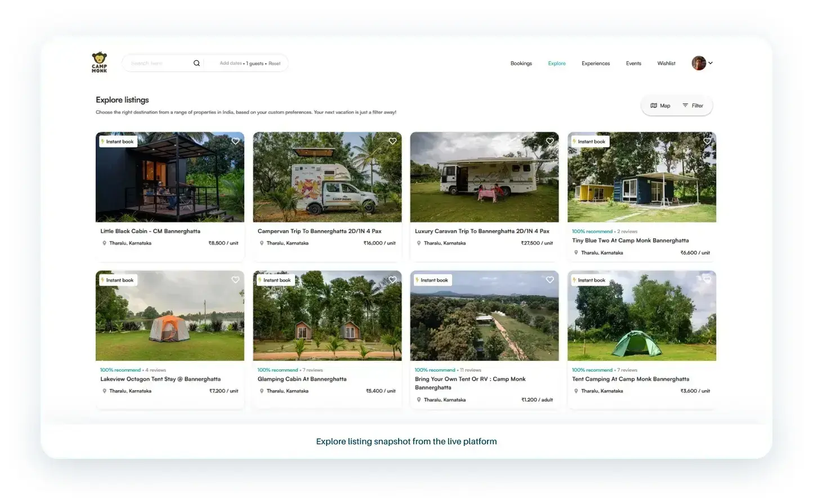The width and height of the screenshot is (813, 504).
Task: Select the Events nav item
Action: pyautogui.click(x=633, y=64)
